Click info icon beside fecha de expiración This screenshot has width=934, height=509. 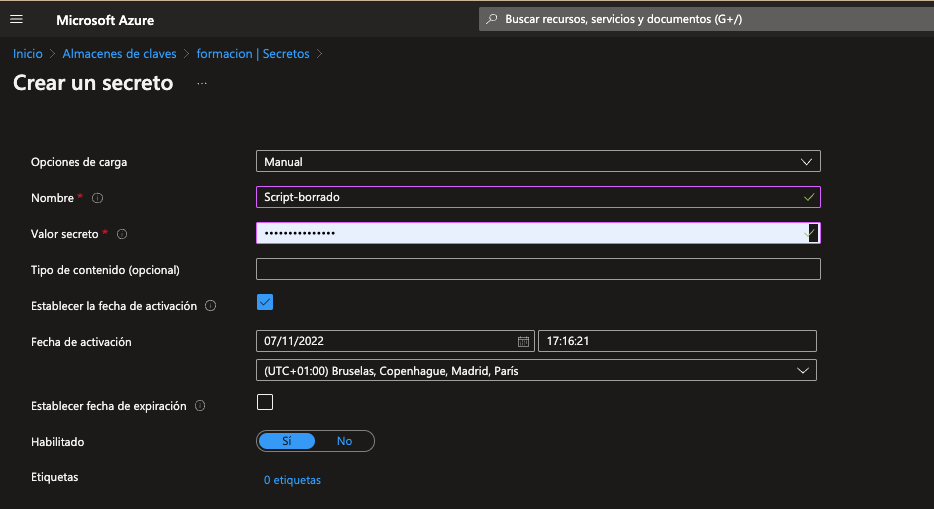click(200, 406)
